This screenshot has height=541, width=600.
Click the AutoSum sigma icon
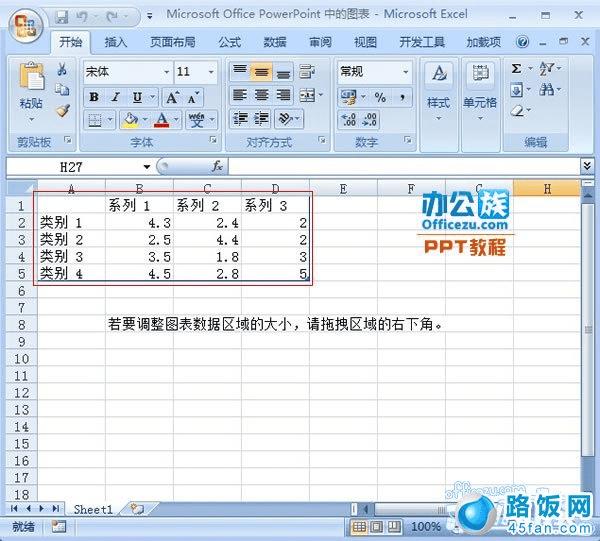(516, 69)
